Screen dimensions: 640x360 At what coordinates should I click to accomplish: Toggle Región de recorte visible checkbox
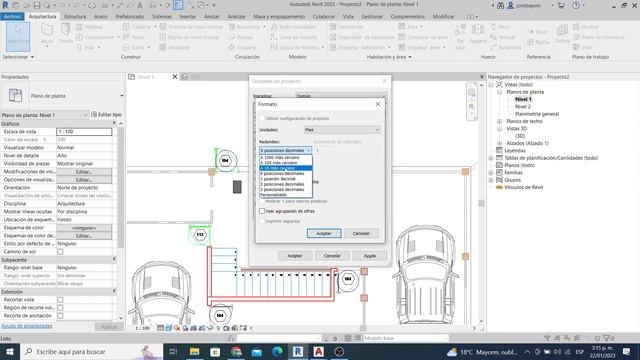(x=60, y=308)
